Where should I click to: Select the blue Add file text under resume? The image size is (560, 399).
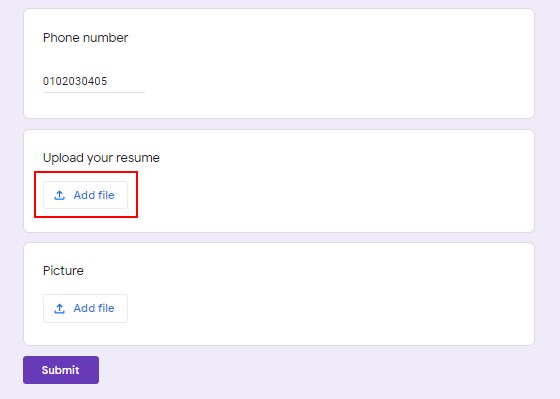[x=94, y=195]
